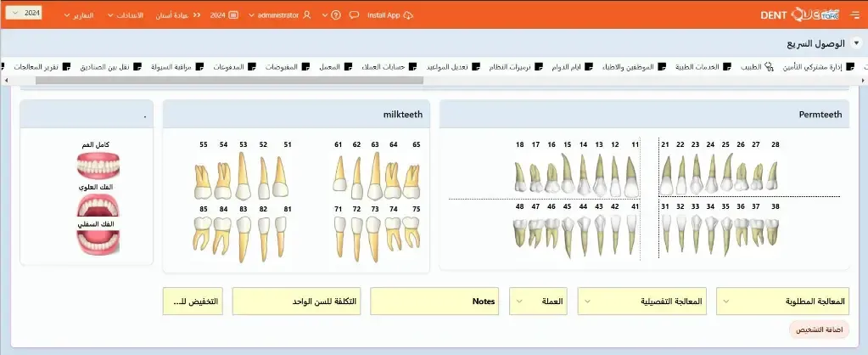Open the المعالجة التفصيلية dropdown

point(644,301)
